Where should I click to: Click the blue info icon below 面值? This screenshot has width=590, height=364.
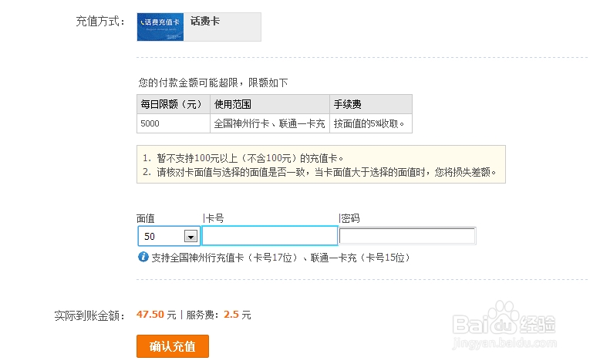[143, 257]
